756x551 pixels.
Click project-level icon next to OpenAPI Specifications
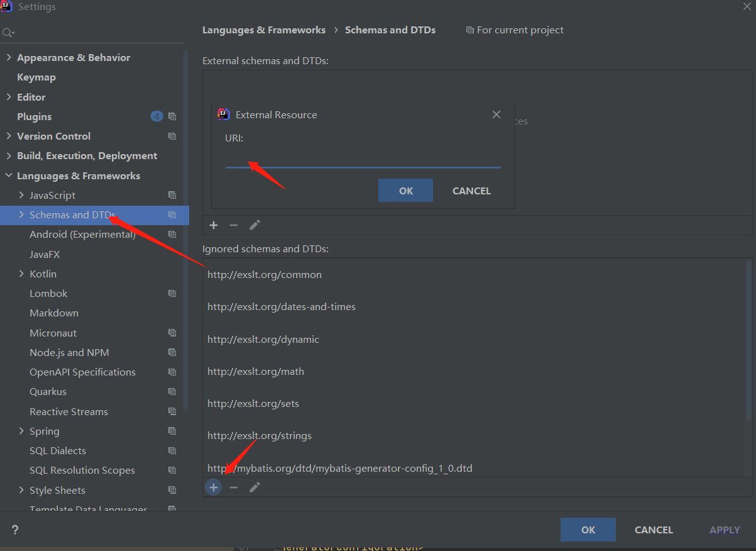click(172, 372)
